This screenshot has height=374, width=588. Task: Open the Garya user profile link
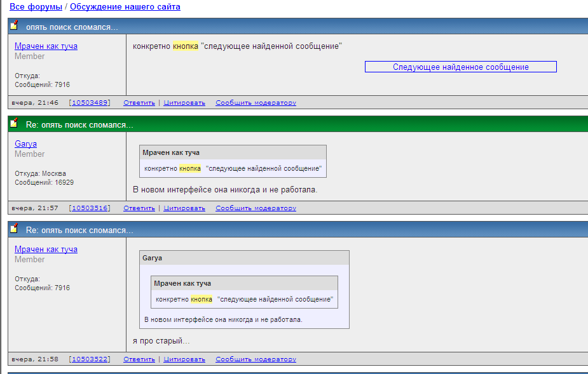click(x=25, y=144)
